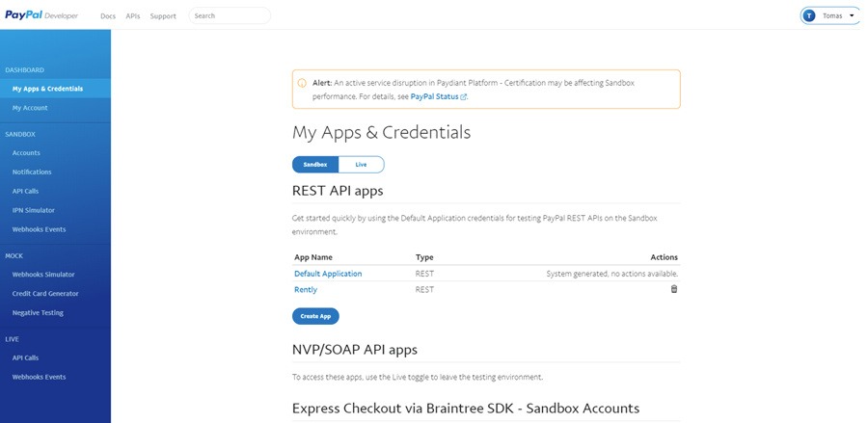
Task: Click the Search input field
Action: pyautogui.click(x=230, y=16)
